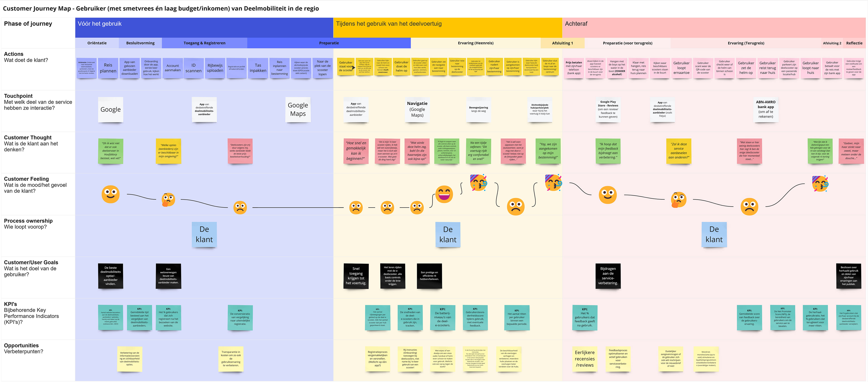Click the large sad emoji in yellow section
Image resolution: width=868 pixels, height=382 pixels.
pos(516,206)
